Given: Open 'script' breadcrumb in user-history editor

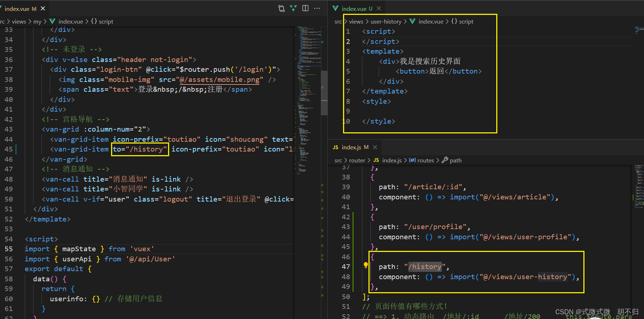Looking at the screenshot, I should point(466,21).
